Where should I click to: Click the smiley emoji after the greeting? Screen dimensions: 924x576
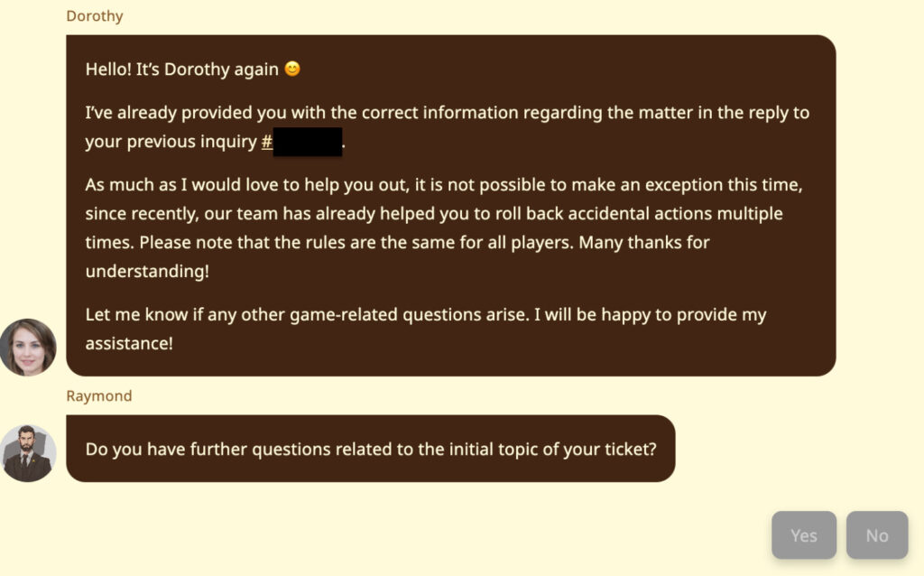pyautogui.click(x=292, y=69)
